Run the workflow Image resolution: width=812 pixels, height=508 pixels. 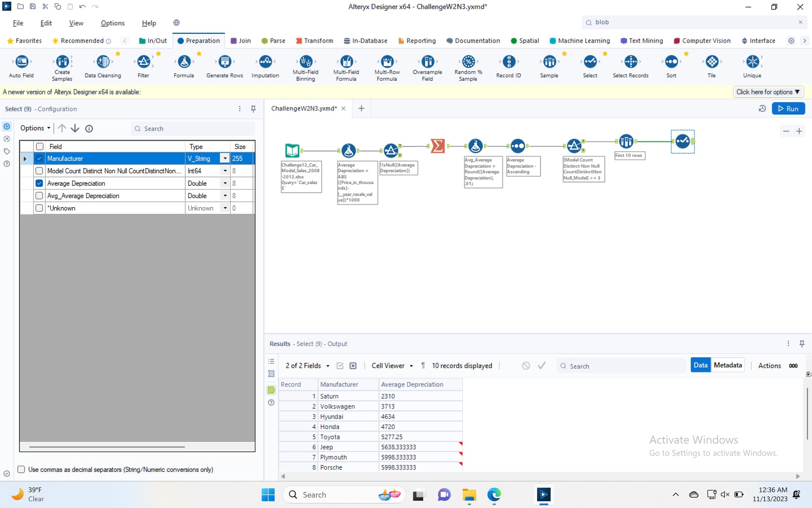788,109
